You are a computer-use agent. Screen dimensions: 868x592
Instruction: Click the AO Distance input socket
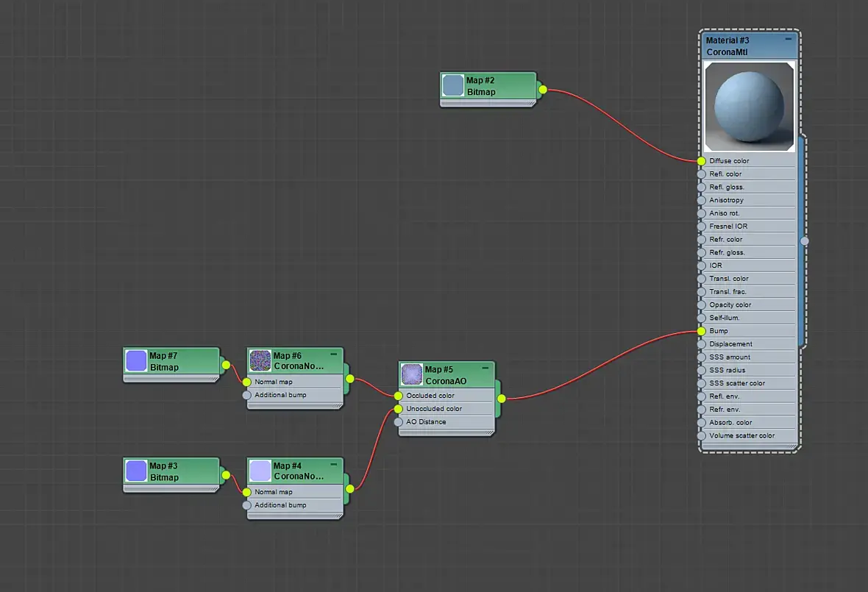pos(398,422)
